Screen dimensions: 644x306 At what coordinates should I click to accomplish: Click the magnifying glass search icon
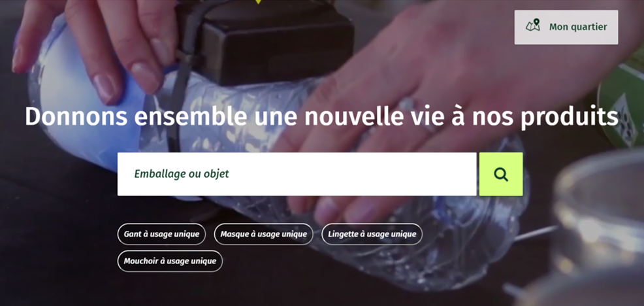(x=501, y=175)
